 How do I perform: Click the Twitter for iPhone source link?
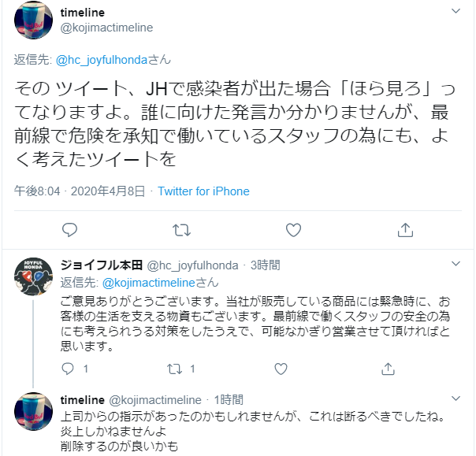click(203, 191)
